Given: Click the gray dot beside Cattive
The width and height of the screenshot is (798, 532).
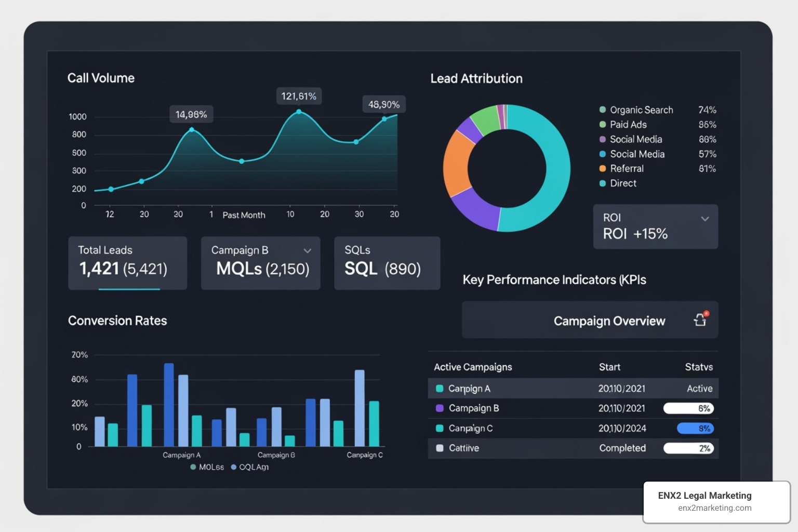Looking at the screenshot, I should click(439, 448).
